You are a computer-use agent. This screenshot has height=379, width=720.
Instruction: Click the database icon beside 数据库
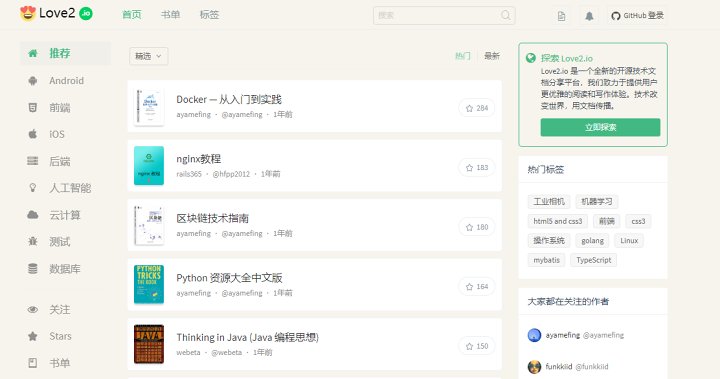pyautogui.click(x=33, y=268)
